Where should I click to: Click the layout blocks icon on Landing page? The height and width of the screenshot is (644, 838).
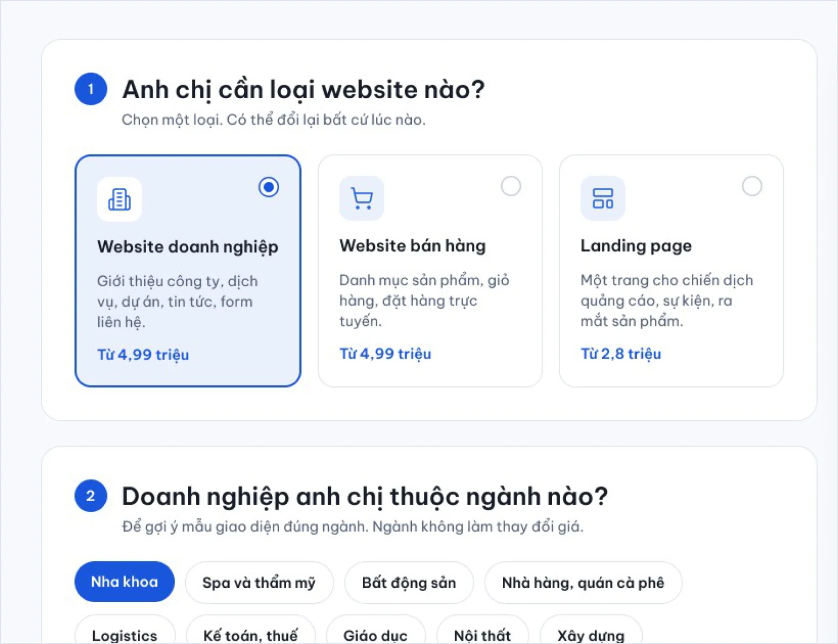click(x=603, y=198)
